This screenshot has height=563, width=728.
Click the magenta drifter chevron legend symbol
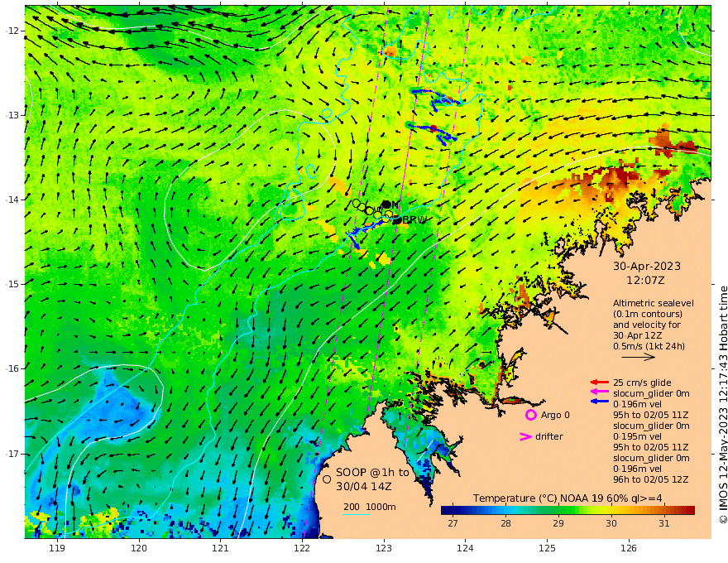pos(525,436)
